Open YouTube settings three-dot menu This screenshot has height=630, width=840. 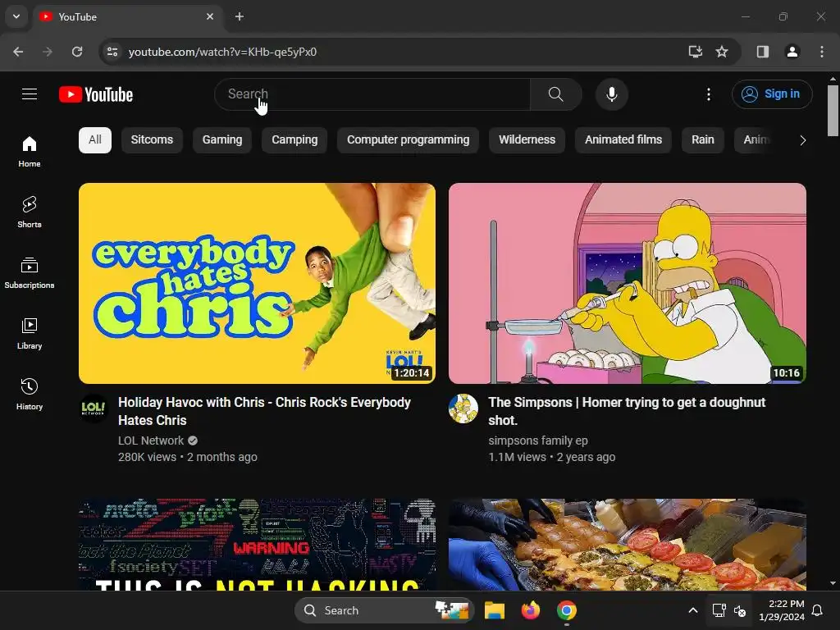point(708,94)
